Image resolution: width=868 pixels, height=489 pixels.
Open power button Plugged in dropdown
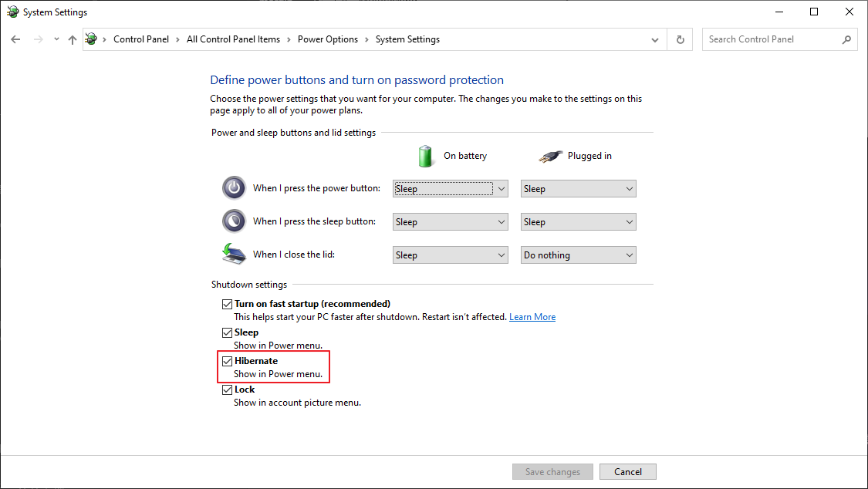click(578, 189)
